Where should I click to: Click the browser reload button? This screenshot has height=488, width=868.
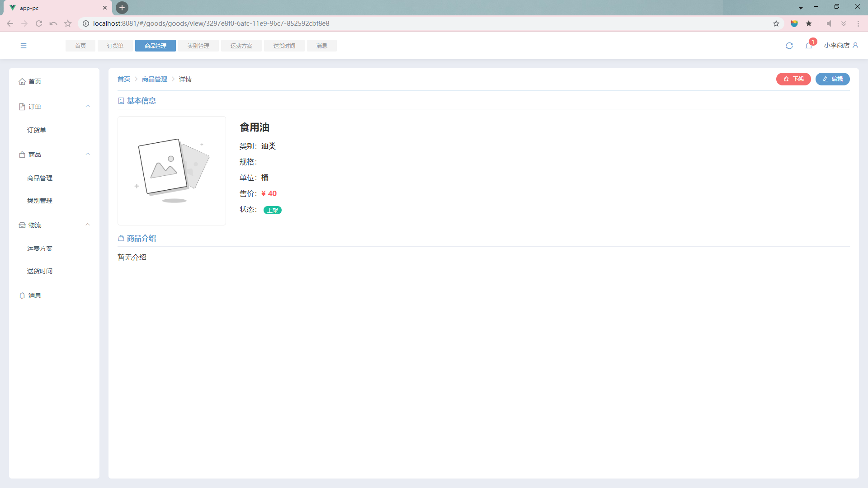click(x=39, y=23)
